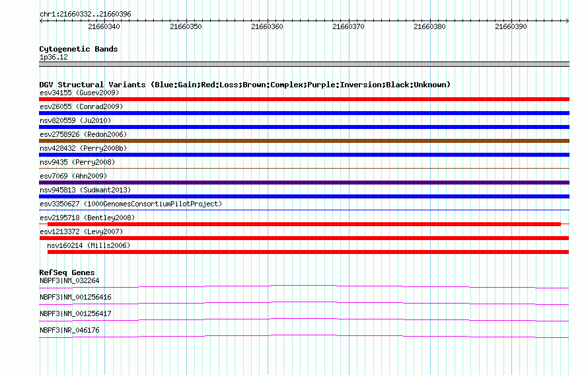
Task: Click ruler position 21660340
Action: coord(104,26)
